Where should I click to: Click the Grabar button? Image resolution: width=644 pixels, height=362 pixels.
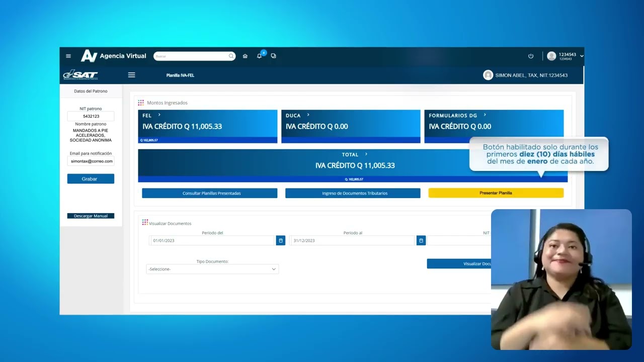(91, 179)
